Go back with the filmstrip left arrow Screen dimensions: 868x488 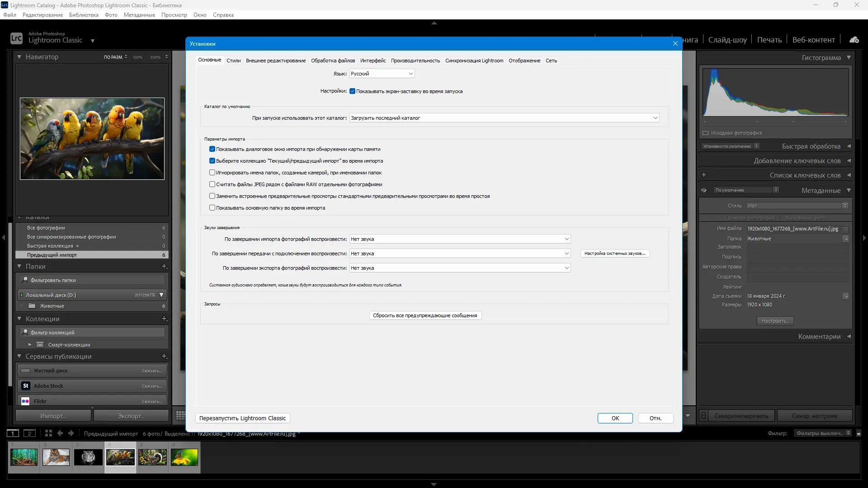pos(60,433)
